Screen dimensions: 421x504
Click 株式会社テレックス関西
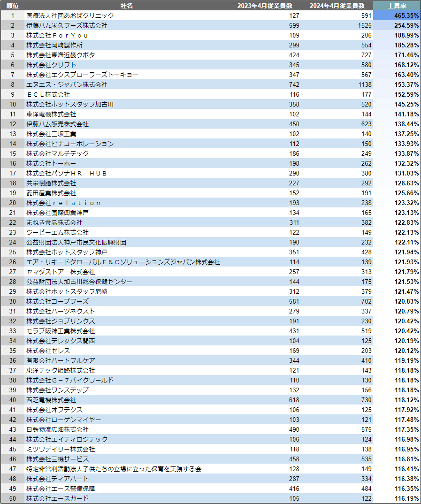point(61,341)
